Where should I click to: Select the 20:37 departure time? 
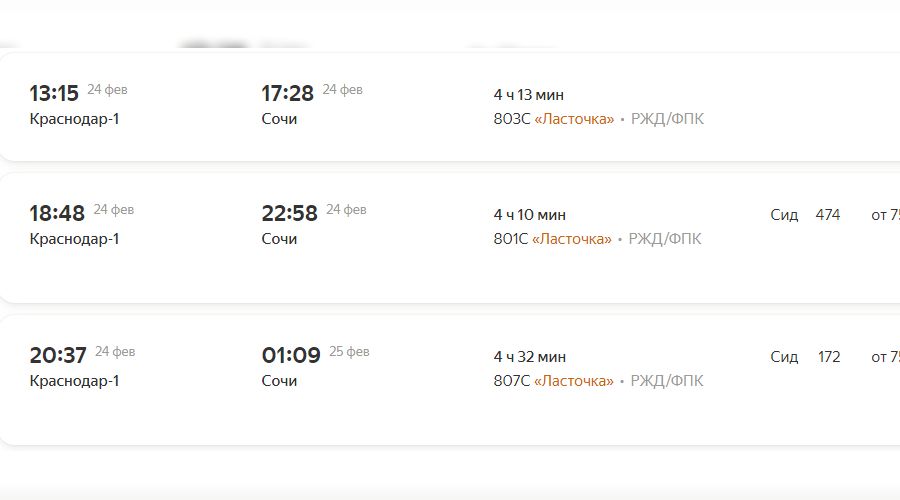(x=58, y=356)
